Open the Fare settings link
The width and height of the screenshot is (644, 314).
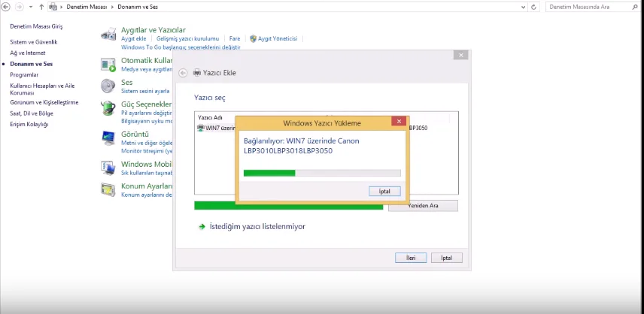click(235, 38)
